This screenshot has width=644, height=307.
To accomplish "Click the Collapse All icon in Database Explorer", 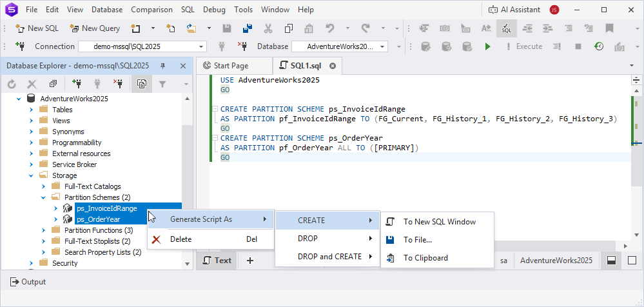I will coord(53,84).
